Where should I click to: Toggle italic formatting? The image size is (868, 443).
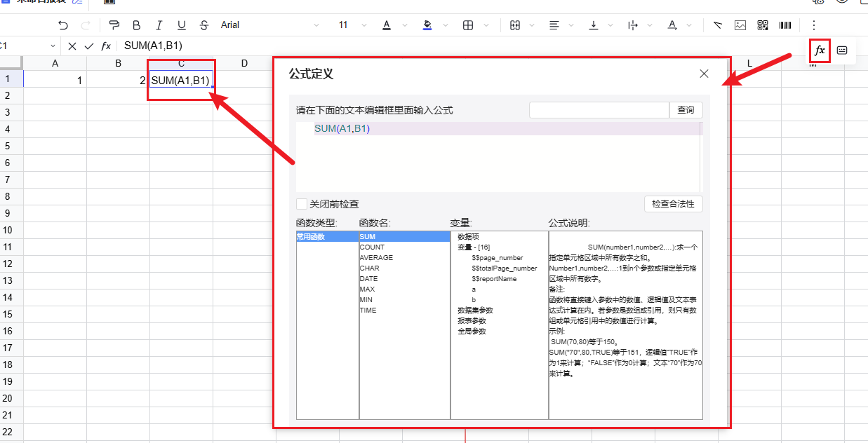[x=159, y=25]
